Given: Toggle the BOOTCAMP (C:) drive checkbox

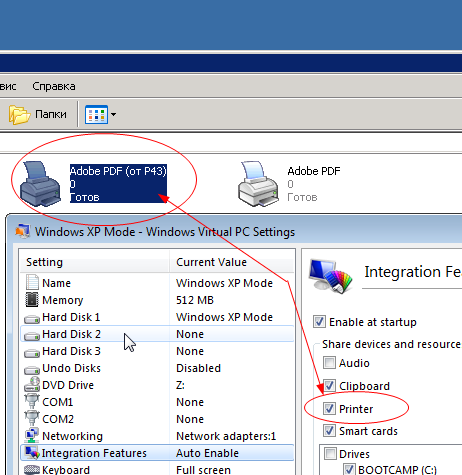Looking at the screenshot, I should point(349,469).
